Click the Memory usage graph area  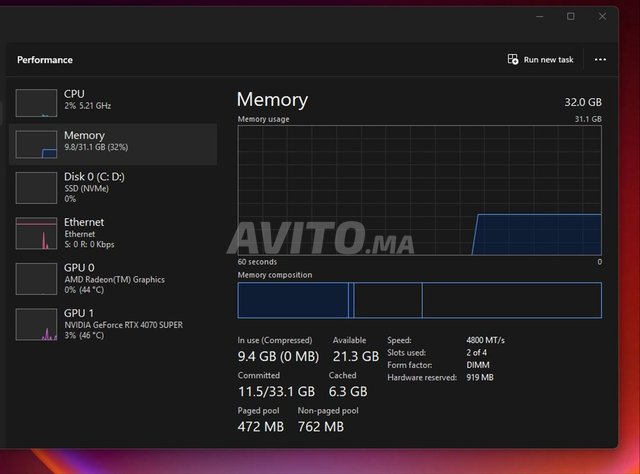(419, 190)
